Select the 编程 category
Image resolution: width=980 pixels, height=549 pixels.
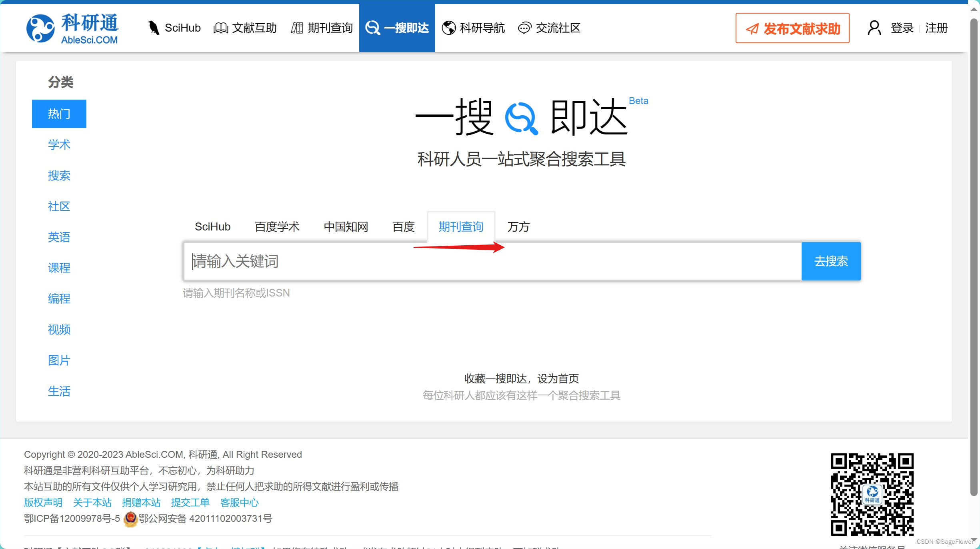point(59,299)
